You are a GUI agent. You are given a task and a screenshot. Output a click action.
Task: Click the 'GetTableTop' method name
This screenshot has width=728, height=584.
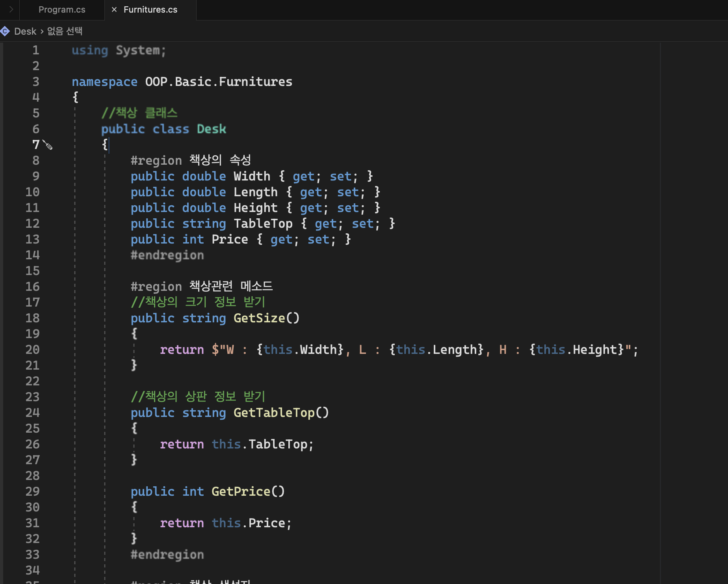pos(274,413)
